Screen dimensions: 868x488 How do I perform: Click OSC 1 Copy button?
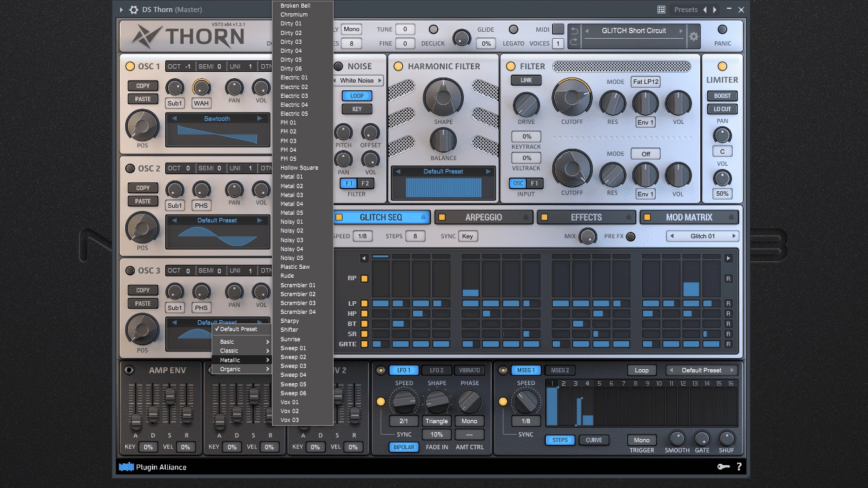[143, 86]
